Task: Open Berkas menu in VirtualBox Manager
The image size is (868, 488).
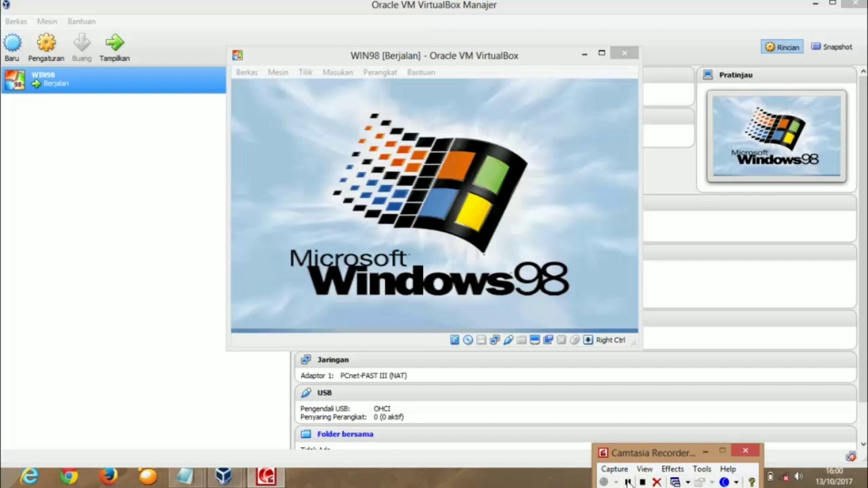Action: (x=16, y=22)
